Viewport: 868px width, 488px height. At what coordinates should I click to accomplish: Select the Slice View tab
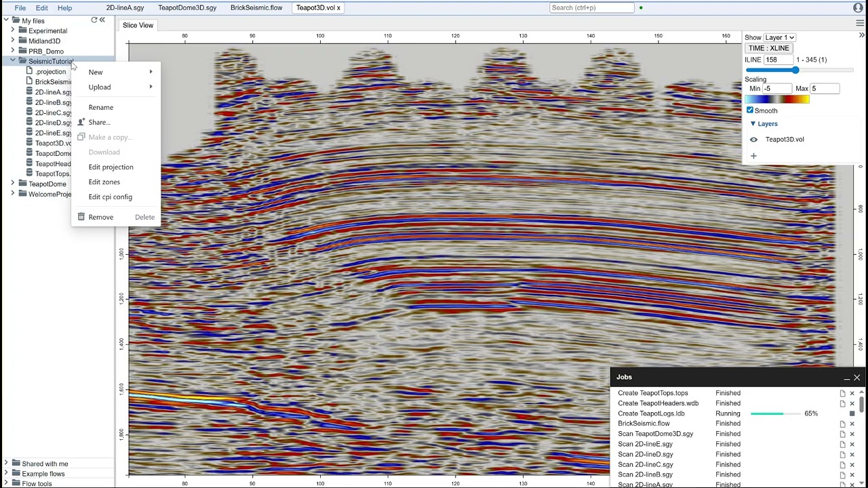(x=138, y=25)
